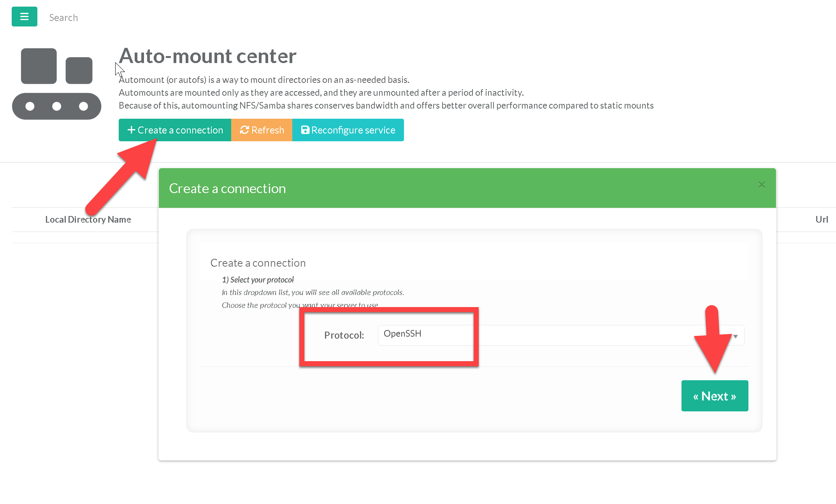Click the plus icon on Create a connection

tap(132, 130)
